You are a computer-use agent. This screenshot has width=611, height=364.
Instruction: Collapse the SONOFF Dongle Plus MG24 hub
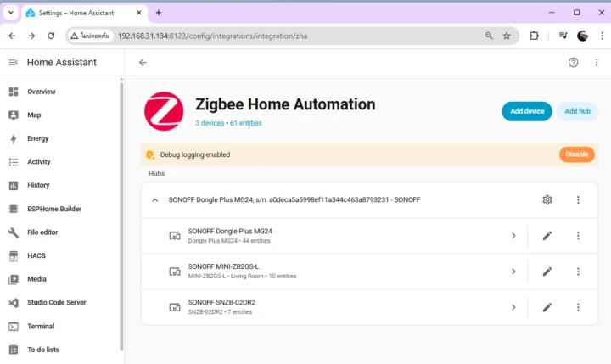click(154, 200)
